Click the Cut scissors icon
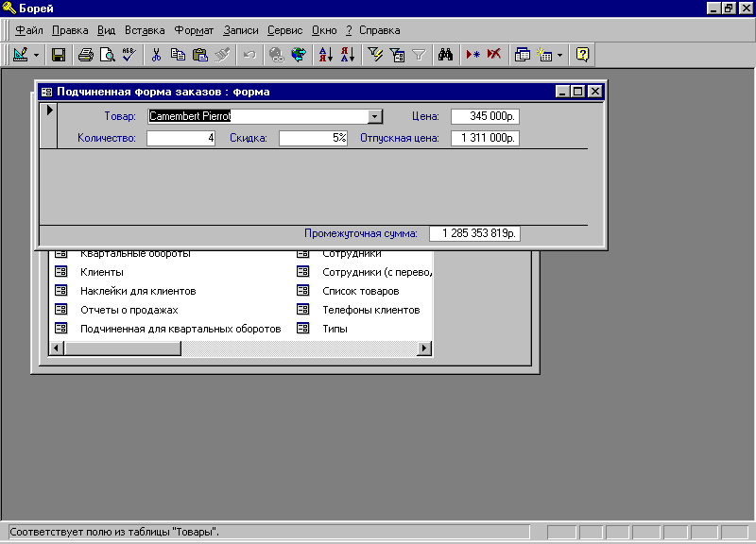Image resolution: width=756 pixels, height=544 pixels. 156,55
